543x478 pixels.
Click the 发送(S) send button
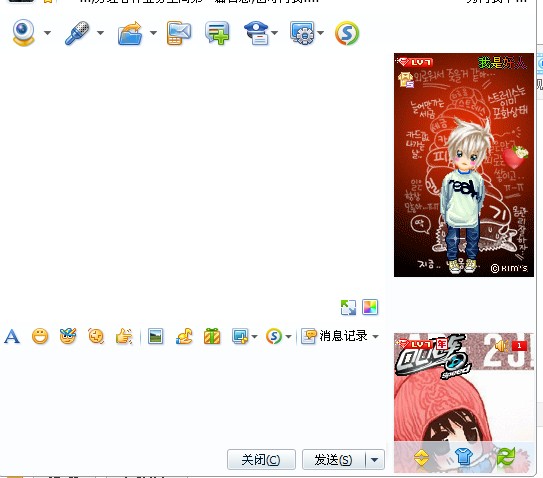333,460
